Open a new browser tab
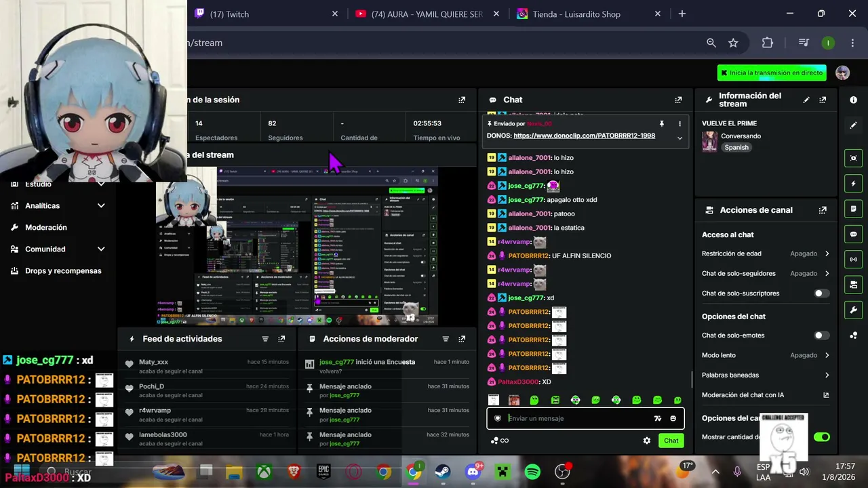The image size is (868, 488). [x=682, y=14]
